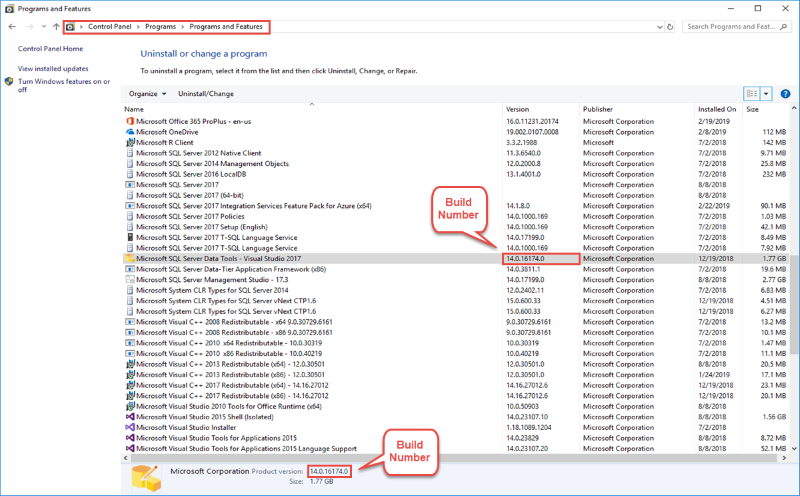Select Tools for Applications 2015 Language Support icon
800x496 pixels.
(130, 449)
